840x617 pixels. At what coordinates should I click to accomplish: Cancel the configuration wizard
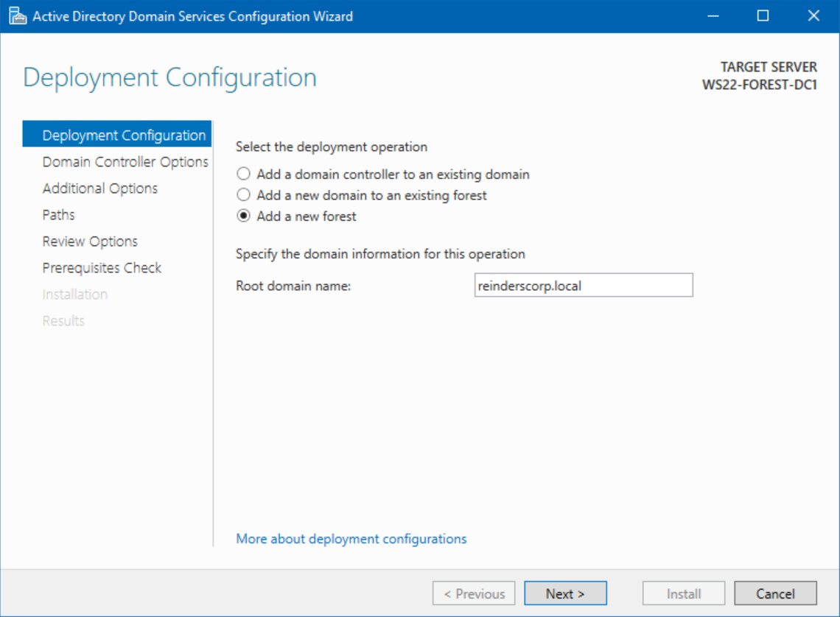click(775, 593)
